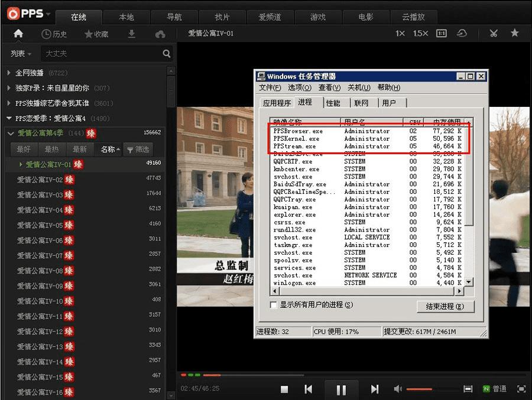Open the download arrow icon

point(132,34)
